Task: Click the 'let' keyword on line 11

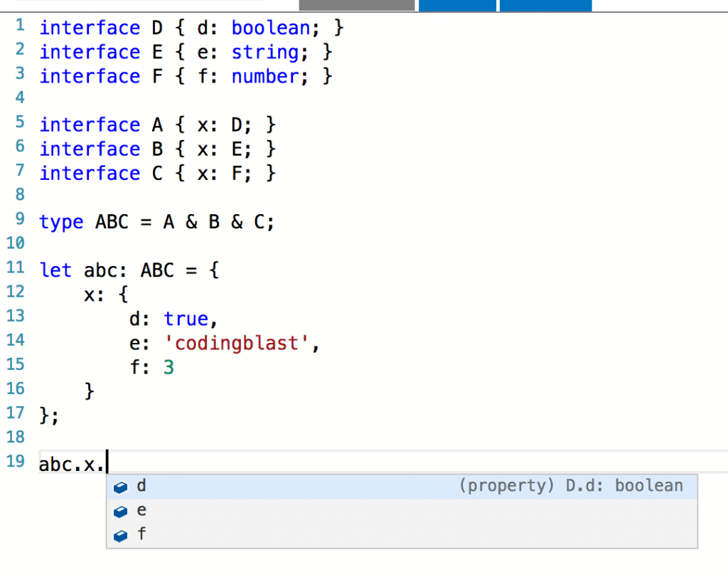Action: (55, 270)
